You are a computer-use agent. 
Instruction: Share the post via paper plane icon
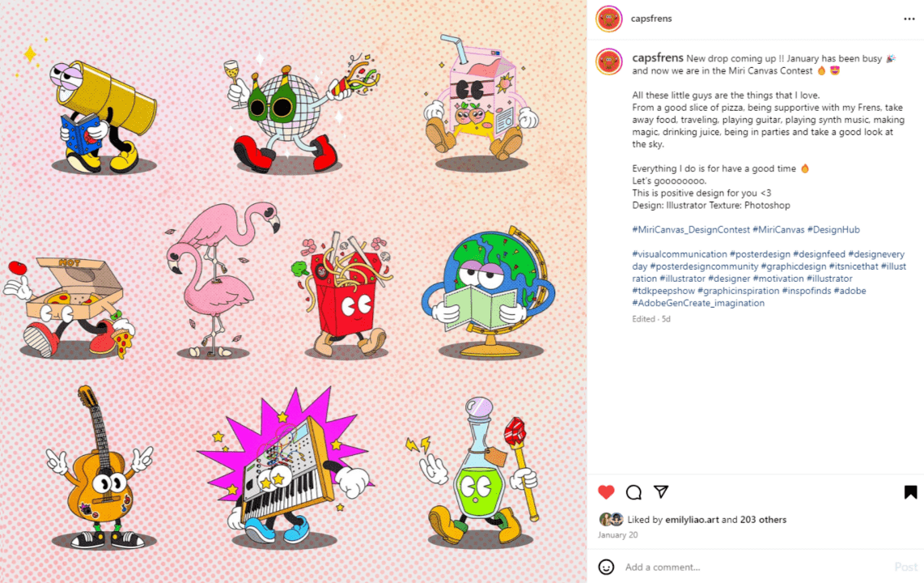pos(661,492)
